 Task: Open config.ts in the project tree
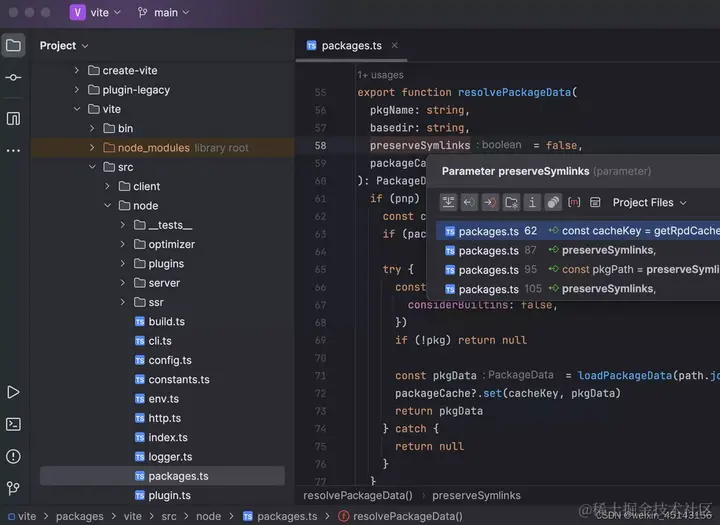pyautogui.click(x=170, y=360)
